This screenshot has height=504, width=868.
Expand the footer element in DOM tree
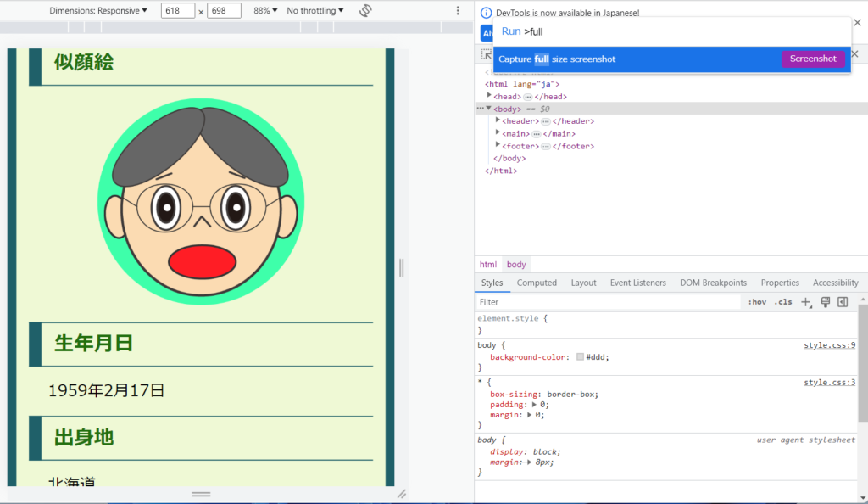(x=498, y=146)
